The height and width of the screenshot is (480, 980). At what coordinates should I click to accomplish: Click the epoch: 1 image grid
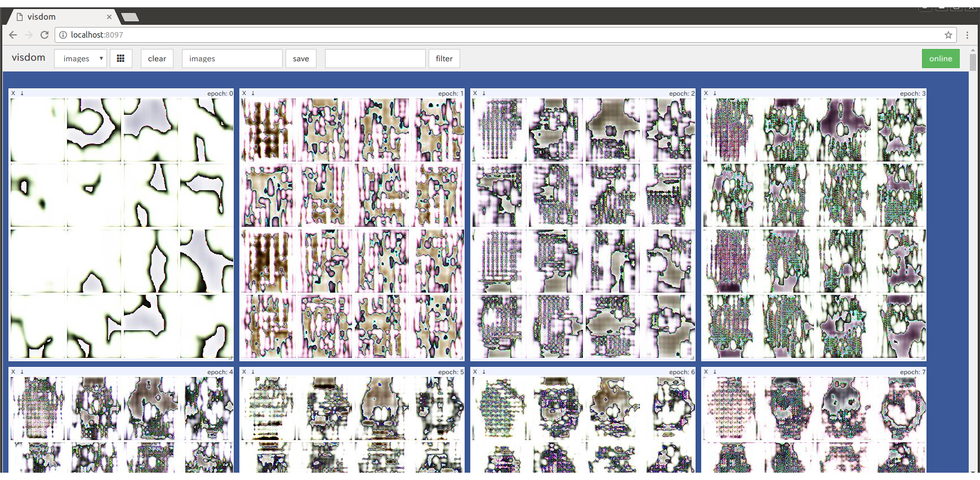[x=352, y=228]
